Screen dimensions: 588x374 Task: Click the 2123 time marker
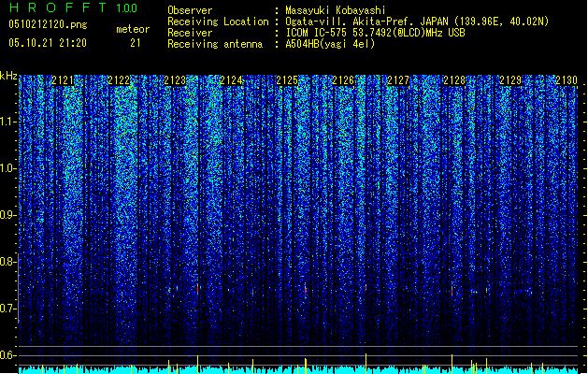click(175, 80)
